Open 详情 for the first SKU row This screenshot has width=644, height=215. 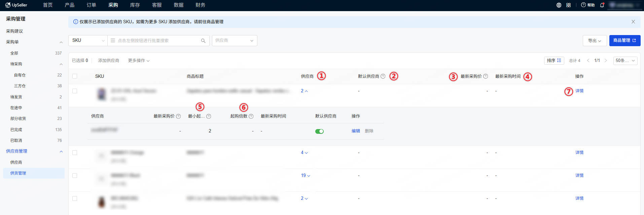[579, 91]
